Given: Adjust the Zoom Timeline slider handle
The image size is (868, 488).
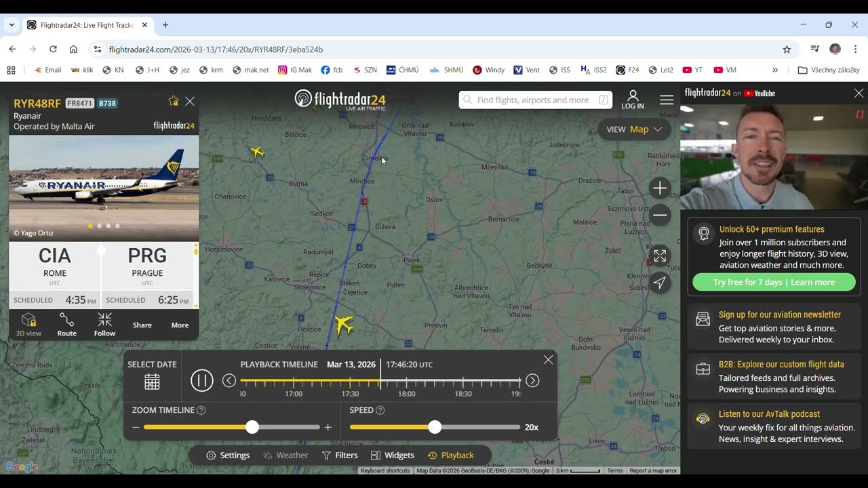Looking at the screenshot, I should coord(252,427).
